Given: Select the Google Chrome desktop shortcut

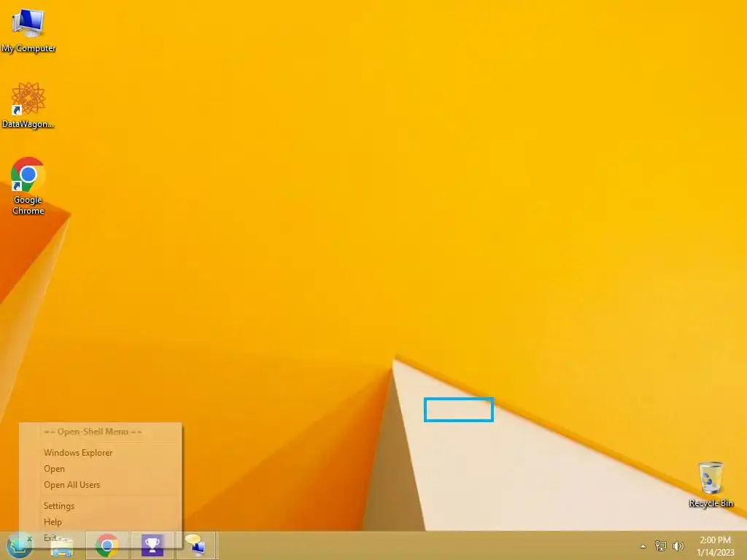Looking at the screenshot, I should pyautogui.click(x=28, y=186).
